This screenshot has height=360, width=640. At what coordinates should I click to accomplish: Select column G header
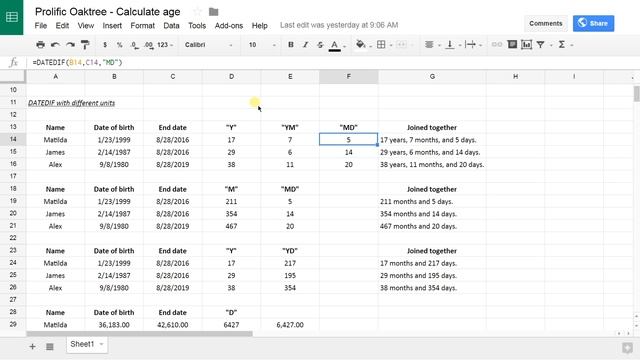432,76
